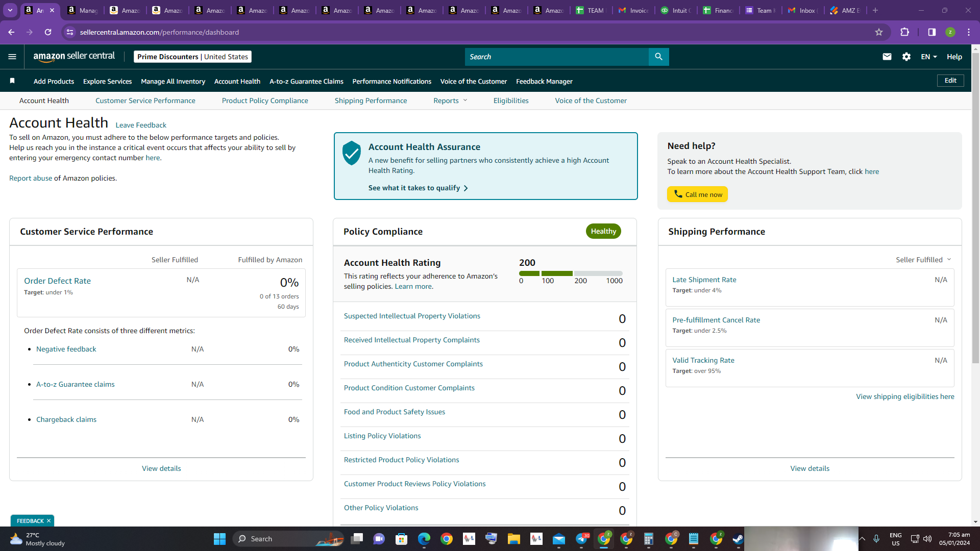Open Manage All Inventory
Image resolution: width=980 pixels, height=551 pixels.
pos(173,81)
